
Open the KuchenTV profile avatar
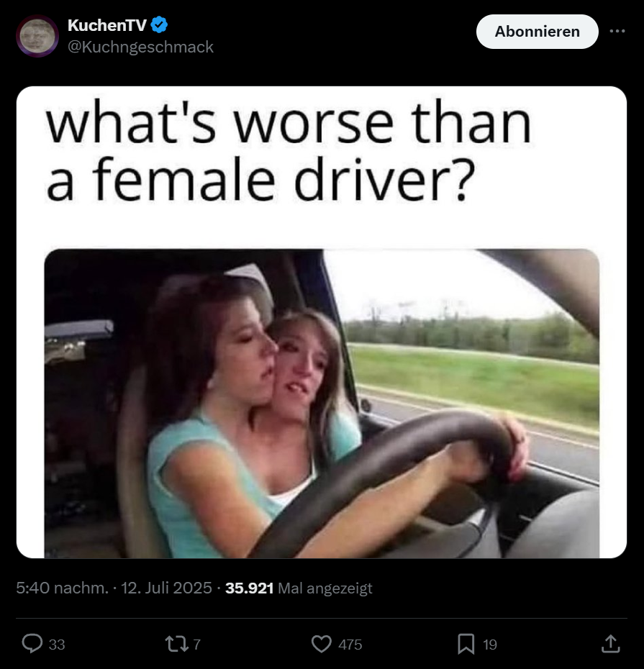pos(37,36)
